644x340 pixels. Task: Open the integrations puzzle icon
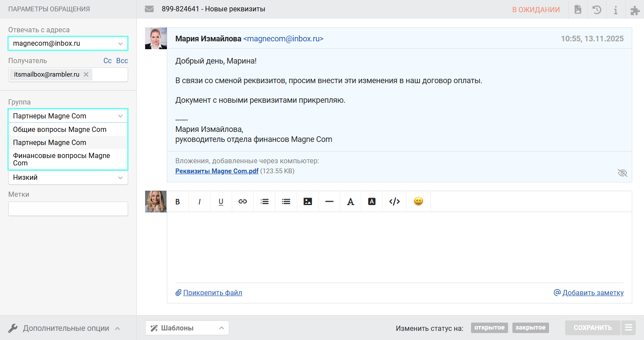(635, 10)
